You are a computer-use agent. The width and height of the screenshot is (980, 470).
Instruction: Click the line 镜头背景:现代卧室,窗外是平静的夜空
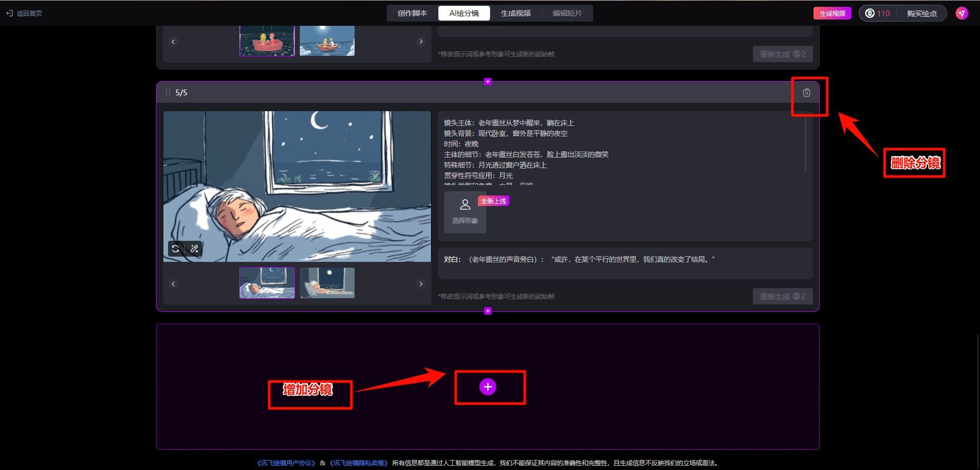[506, 133]
